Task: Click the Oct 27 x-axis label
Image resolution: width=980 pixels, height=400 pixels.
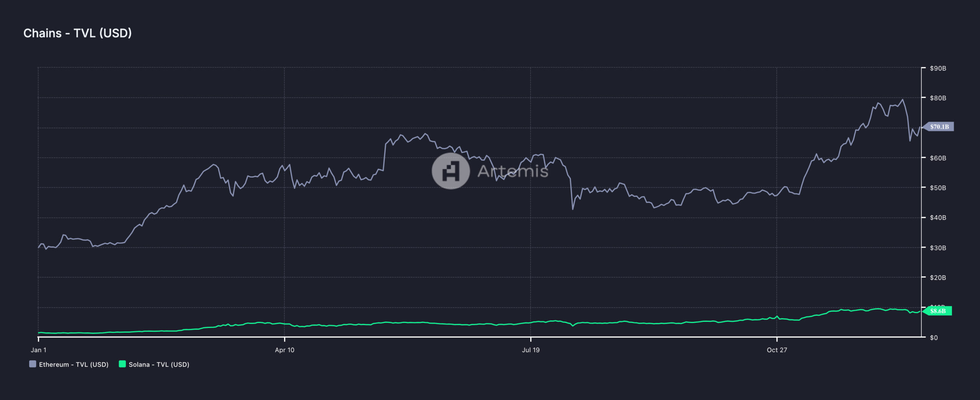Action: click(x=777, y=350)
